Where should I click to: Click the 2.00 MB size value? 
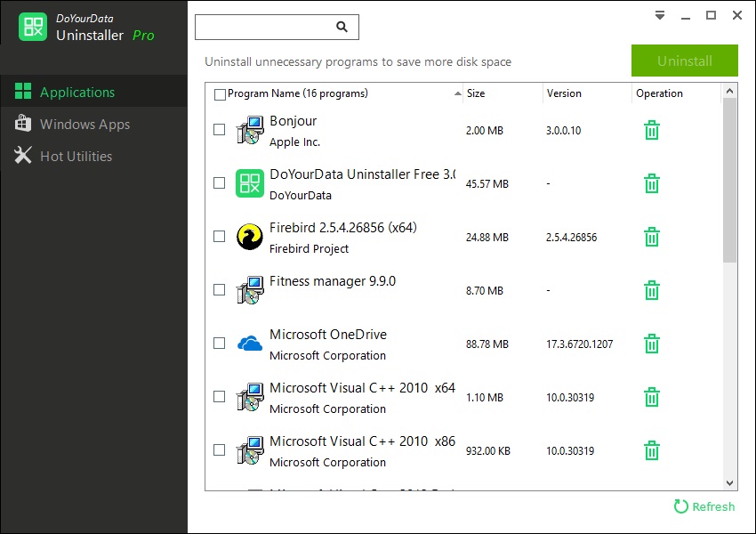click(484, 130)
